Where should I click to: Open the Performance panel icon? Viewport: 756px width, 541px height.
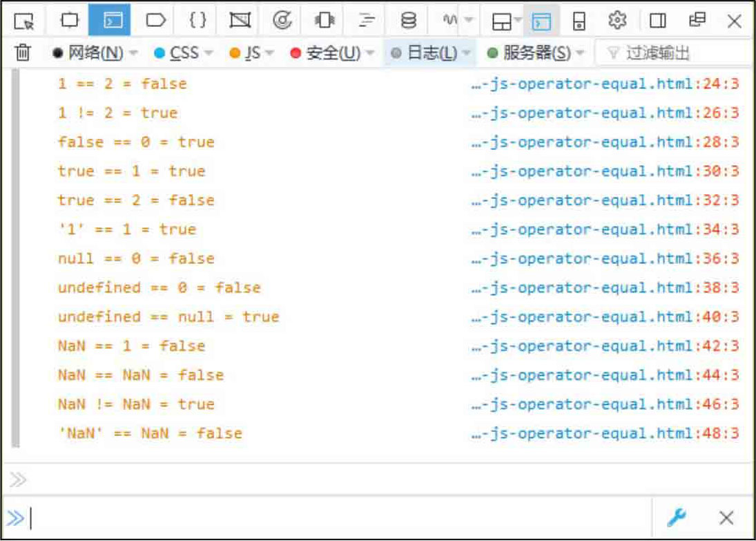[x=282, y=21]
